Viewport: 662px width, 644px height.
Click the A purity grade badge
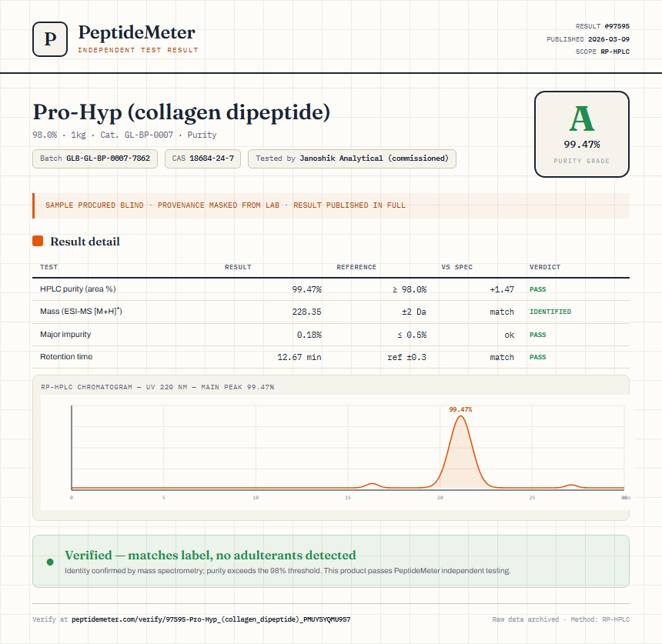coord(582,134)
